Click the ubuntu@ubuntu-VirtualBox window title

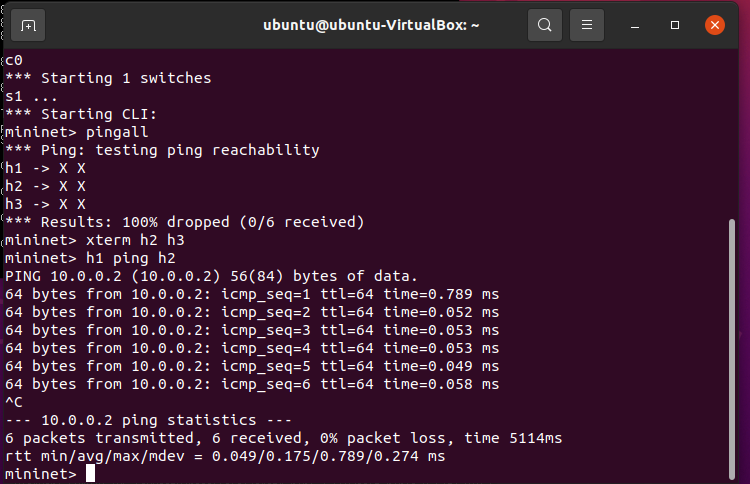(x=371, y=25)
